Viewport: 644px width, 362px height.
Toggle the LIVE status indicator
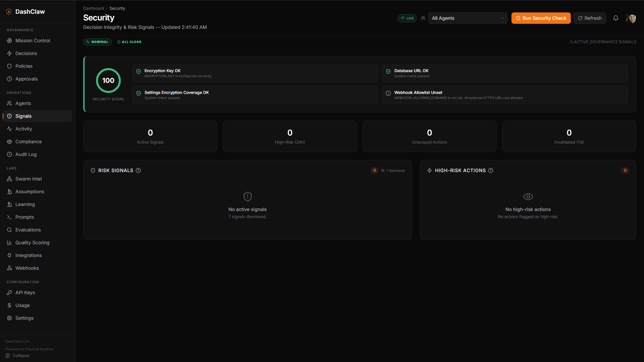(x=407, y=18)
